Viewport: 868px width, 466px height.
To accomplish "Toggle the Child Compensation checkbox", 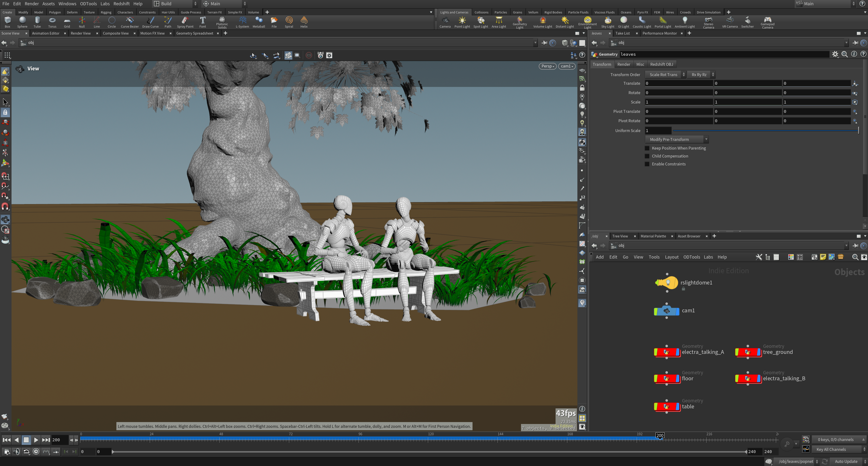I will tap(647, 156).
